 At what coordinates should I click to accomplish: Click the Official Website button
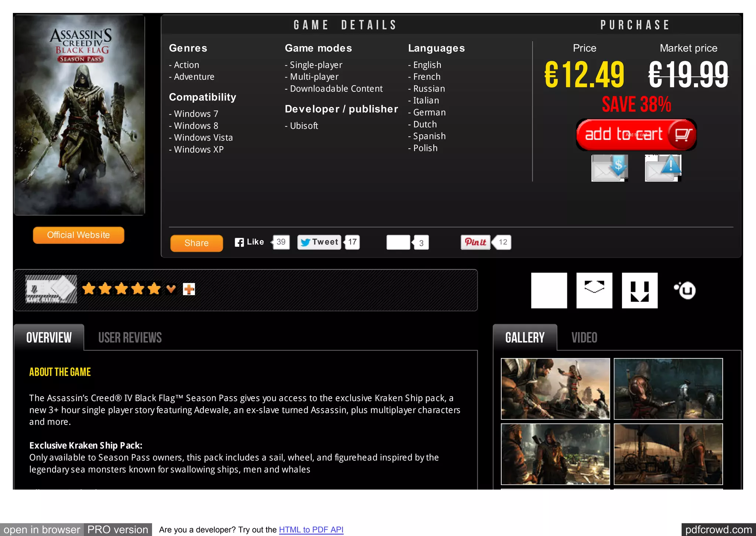click(79, 235)
